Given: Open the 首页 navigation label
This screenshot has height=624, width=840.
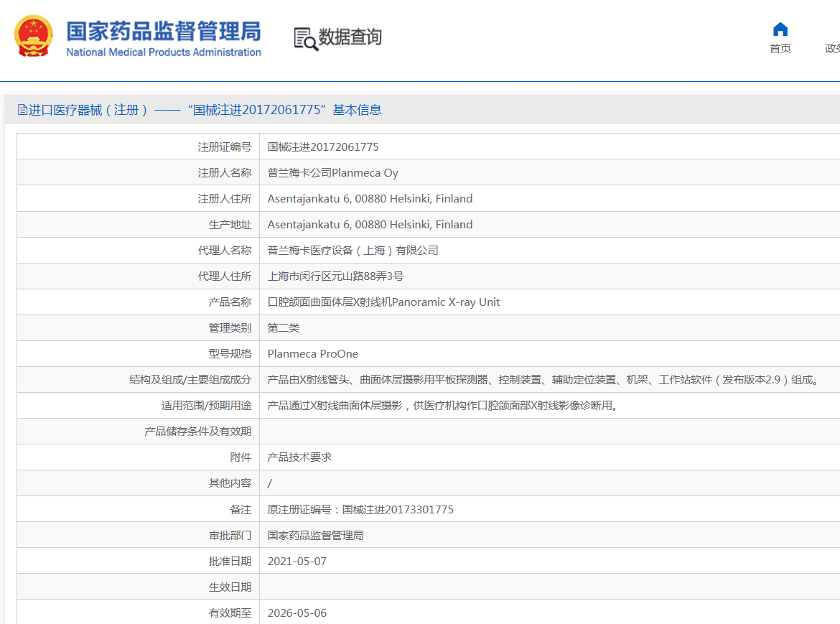Looking at the screenshot, I should pos(780,49).
